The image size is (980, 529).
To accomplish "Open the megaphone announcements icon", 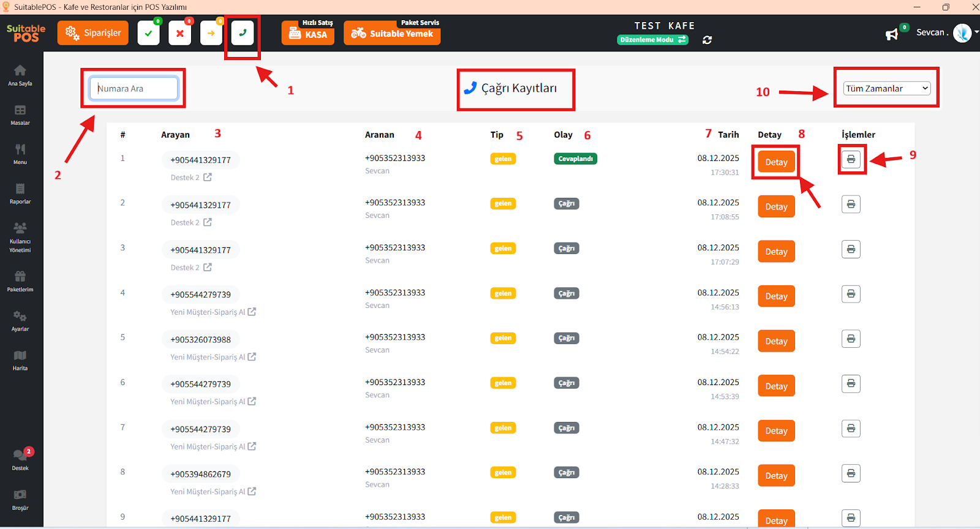I will point(892,34).
